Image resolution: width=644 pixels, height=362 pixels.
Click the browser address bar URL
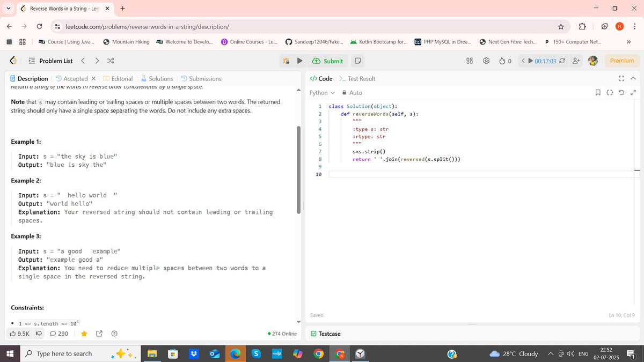click(x=147, y=26)
